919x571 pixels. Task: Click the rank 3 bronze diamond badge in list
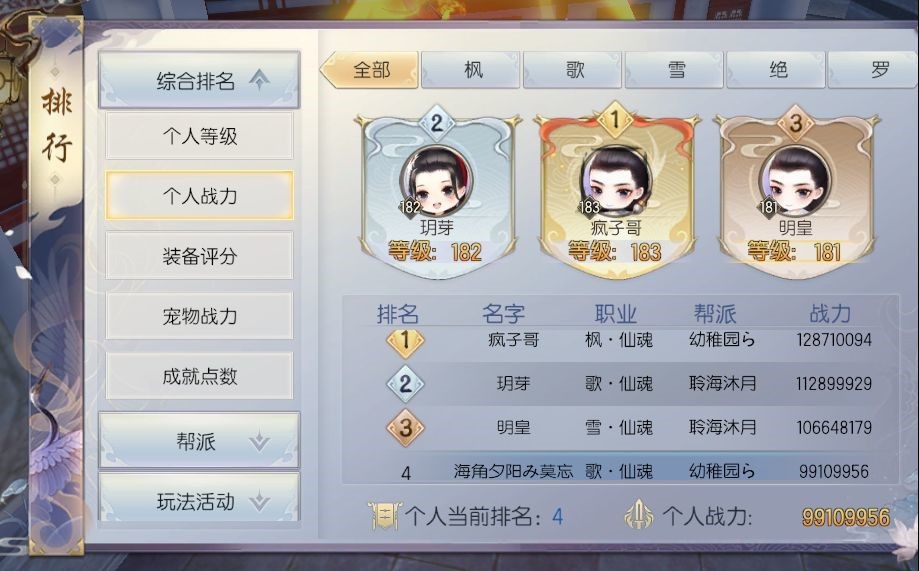click(x=405, y=427)
